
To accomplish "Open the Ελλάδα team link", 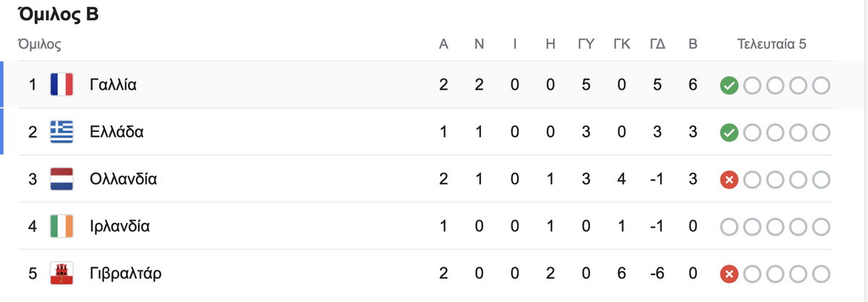I will pos(116,132).
